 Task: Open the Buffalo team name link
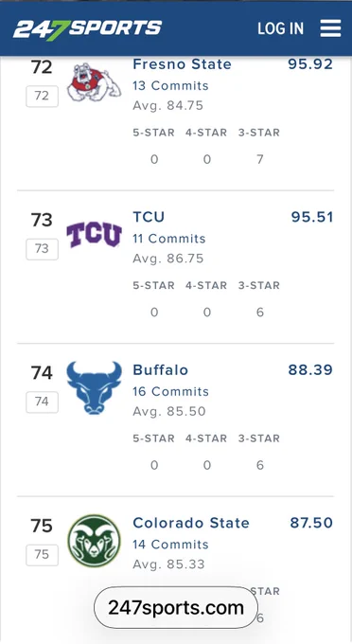point(161,369)
